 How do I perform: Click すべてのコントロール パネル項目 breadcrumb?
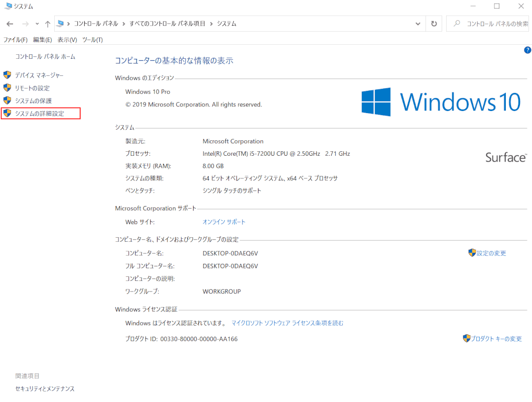[x=167, y=24]
